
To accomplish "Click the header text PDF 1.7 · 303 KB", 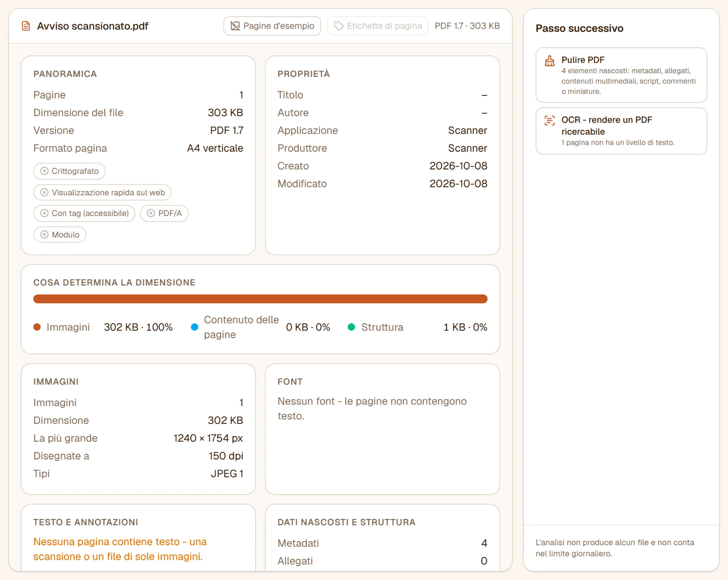I will 467,26.
